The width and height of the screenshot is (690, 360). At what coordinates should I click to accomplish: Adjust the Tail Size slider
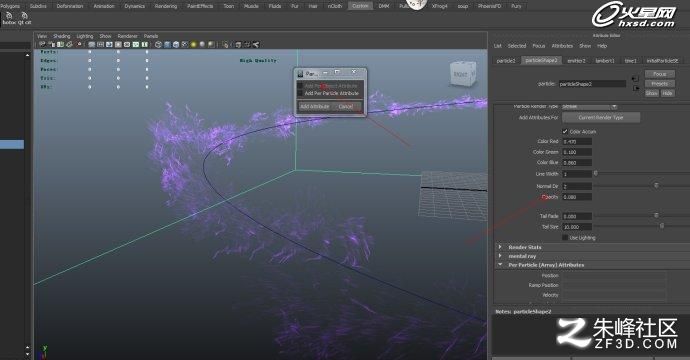coord(661,226)
